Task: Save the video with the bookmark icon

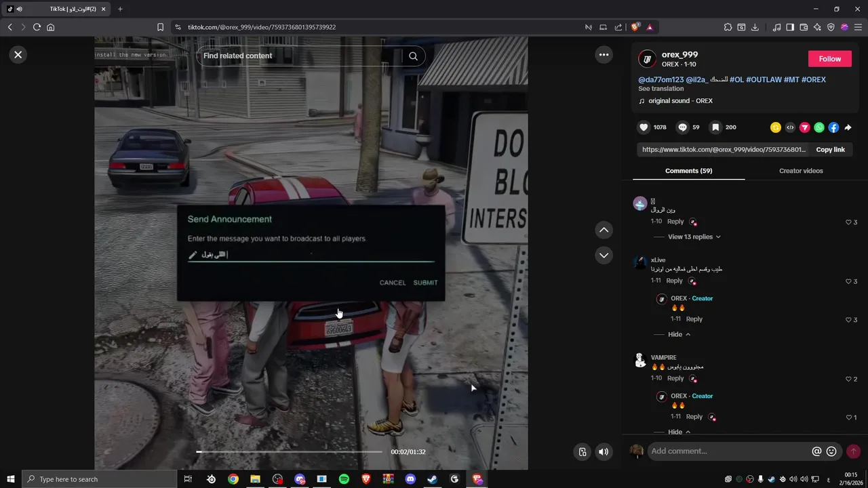Action: click(715, 127)
